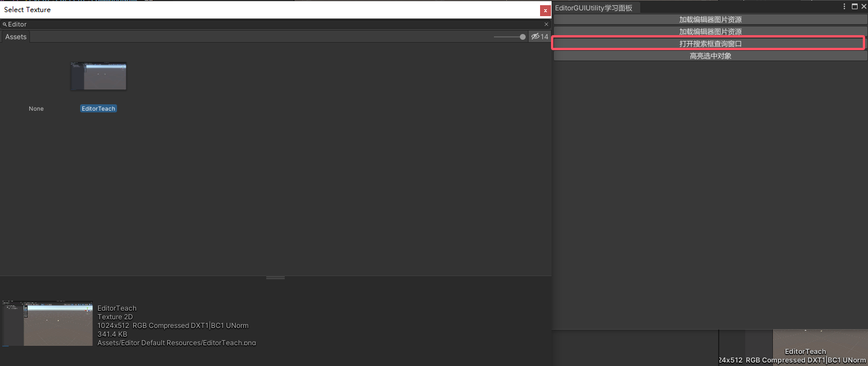
Task: Choose the None texture option
Action: coord(36,108)
